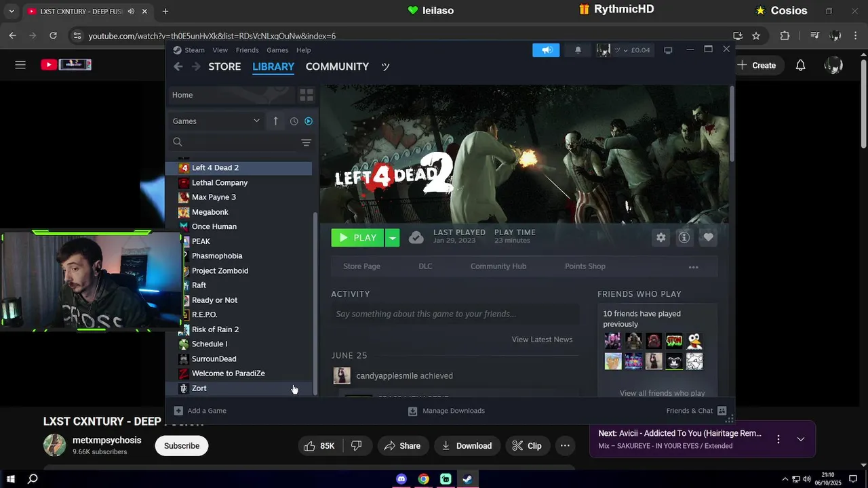Open Points Shop link

(x=585, y=266)
